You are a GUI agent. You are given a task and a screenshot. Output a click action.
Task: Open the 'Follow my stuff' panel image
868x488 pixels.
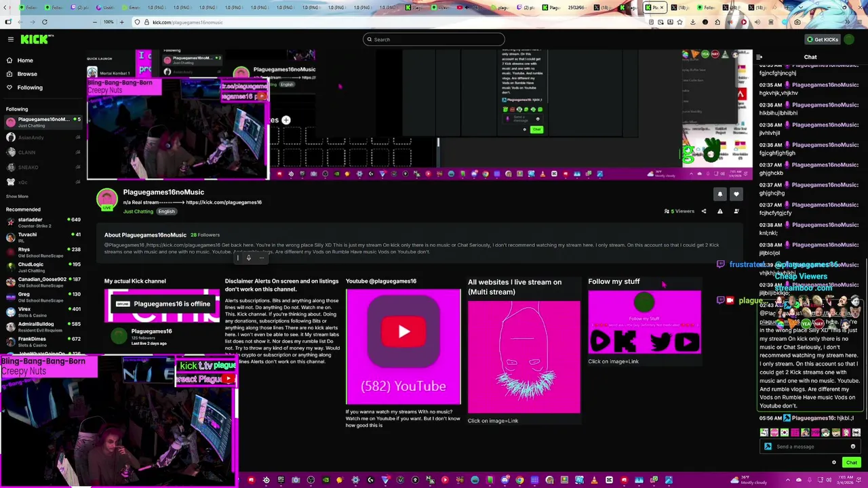(644, 323)
